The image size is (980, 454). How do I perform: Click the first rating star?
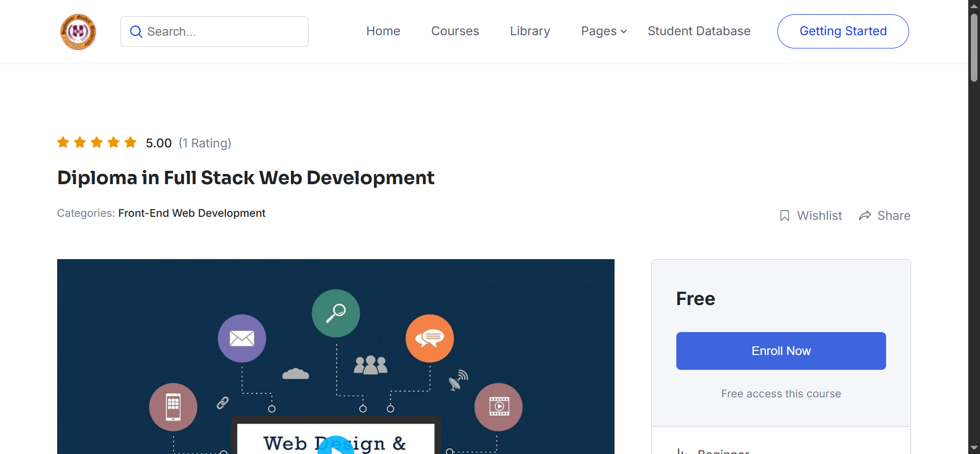[x=63, y=142]
